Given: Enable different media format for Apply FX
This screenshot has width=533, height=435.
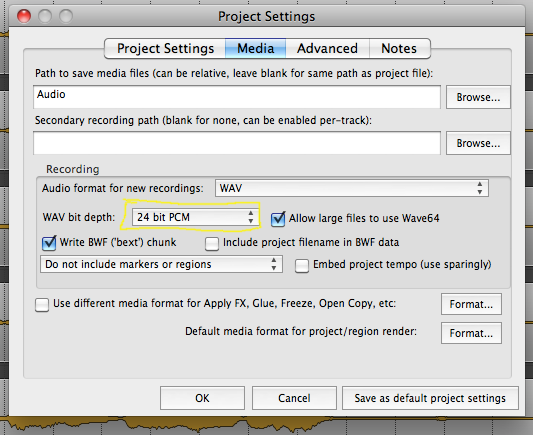Looking at the screenshot, I should [42, 304].
